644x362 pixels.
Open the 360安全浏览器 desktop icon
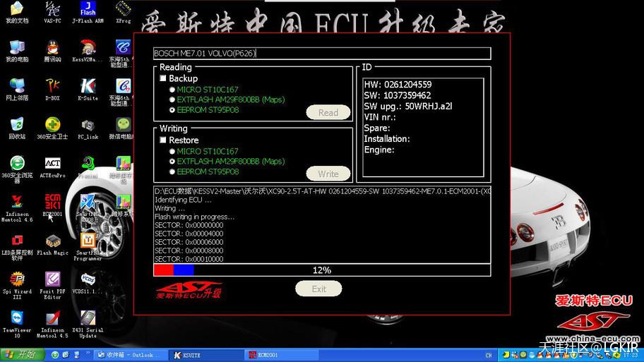click(x=17, y=169)
